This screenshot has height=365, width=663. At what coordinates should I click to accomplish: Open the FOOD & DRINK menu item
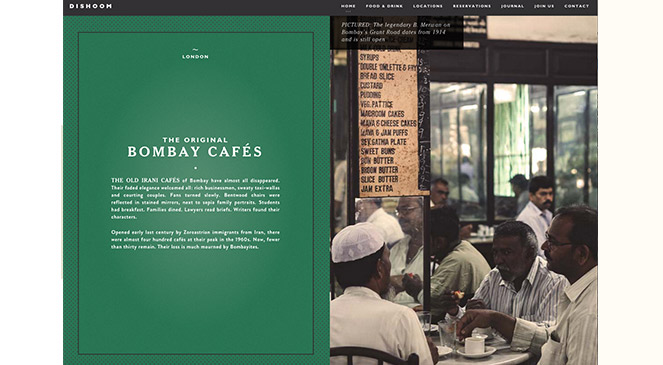[x=384, y=6]
